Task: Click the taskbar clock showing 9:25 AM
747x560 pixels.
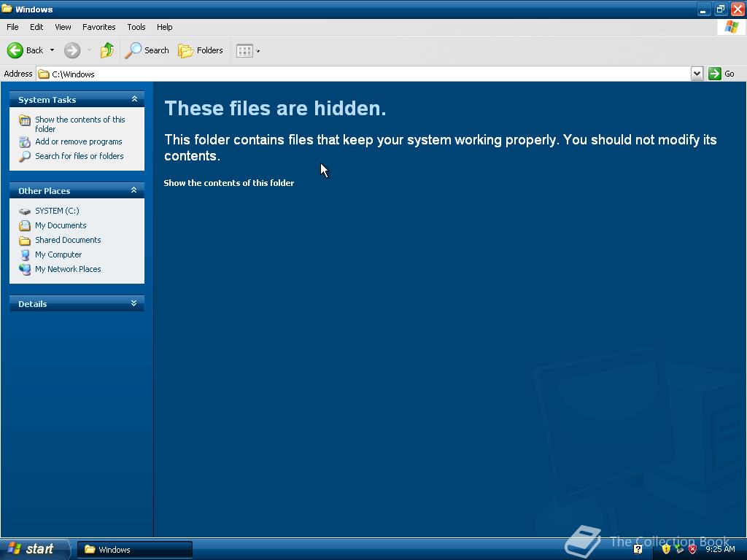Action: [x=720, y=549]
